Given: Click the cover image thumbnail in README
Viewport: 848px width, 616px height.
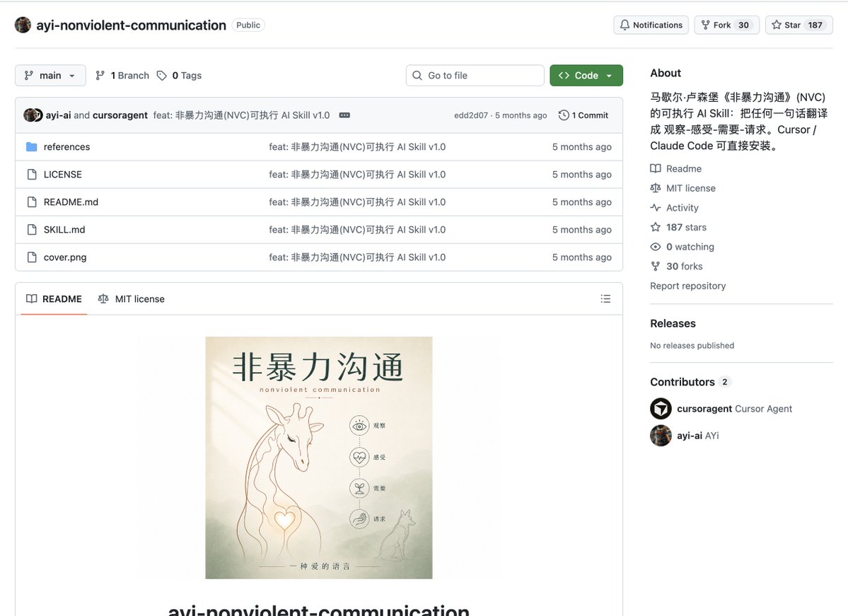Looking at the screenshot, I should (318, 458).
